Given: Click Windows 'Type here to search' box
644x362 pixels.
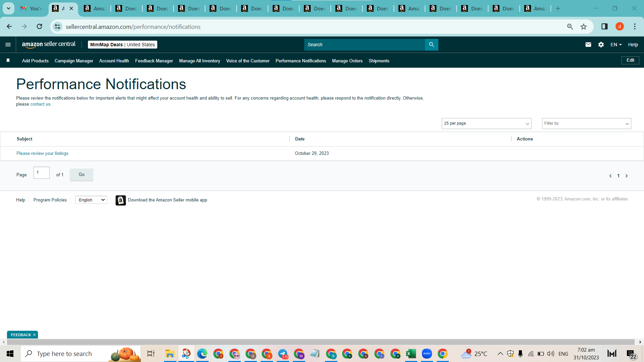Looking at the screenshot, I should (x=80, y=354).
